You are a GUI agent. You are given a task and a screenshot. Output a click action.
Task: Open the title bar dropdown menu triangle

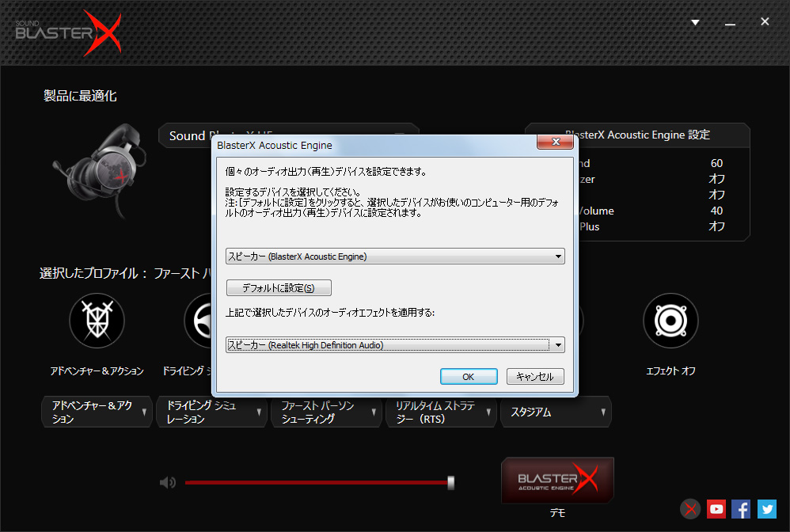coord(695,22)
